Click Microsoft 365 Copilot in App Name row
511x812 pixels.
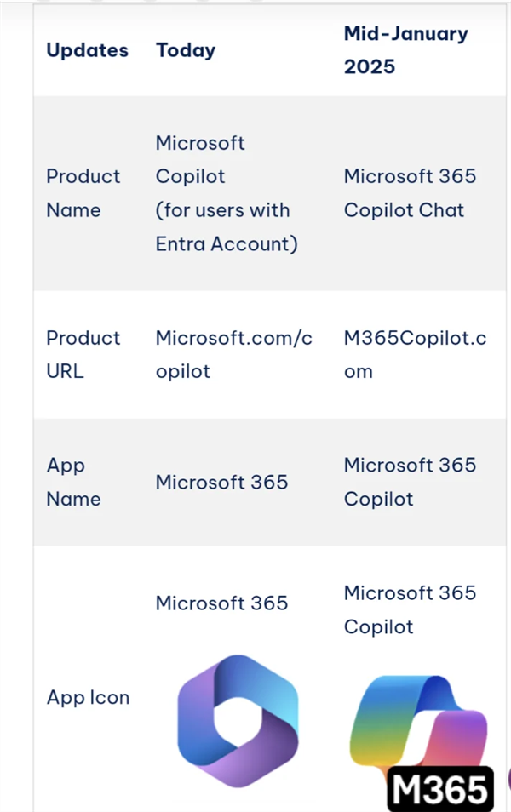coord(409,483)
